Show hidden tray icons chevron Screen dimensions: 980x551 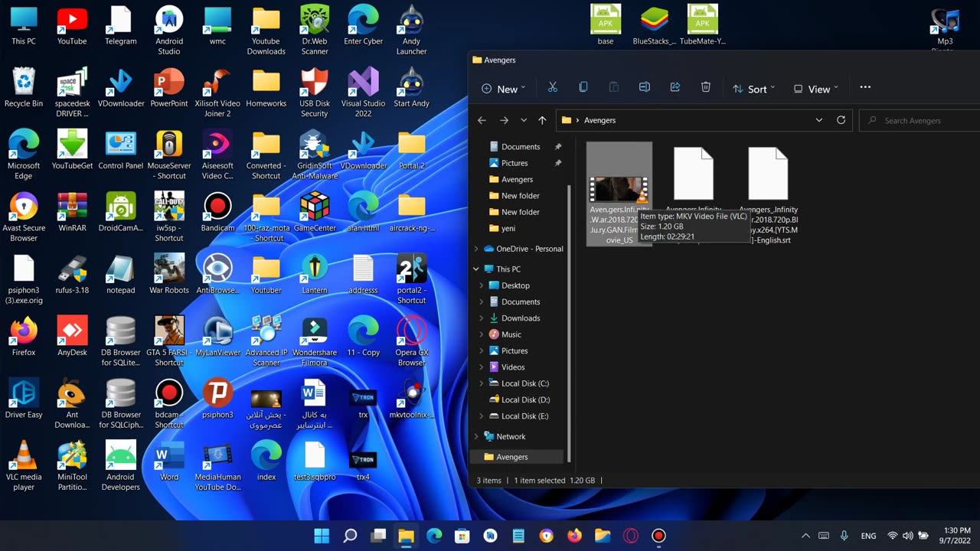[805, 536]
